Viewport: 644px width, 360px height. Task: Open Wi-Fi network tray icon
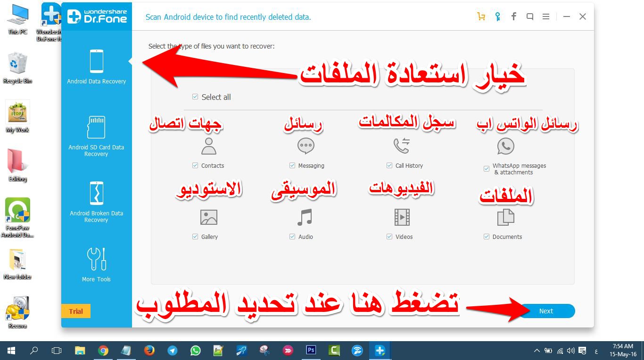(560, 351)
